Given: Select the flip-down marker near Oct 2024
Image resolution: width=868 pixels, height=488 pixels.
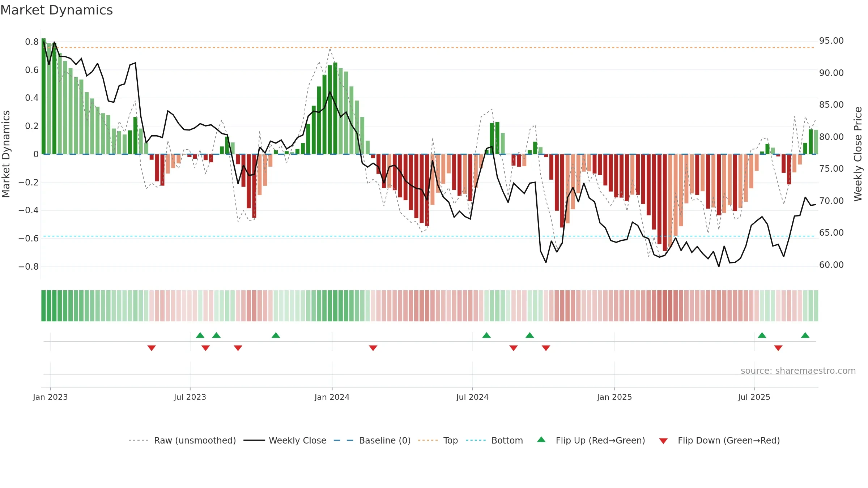Looking at the screenshot, I should [546, 348].
